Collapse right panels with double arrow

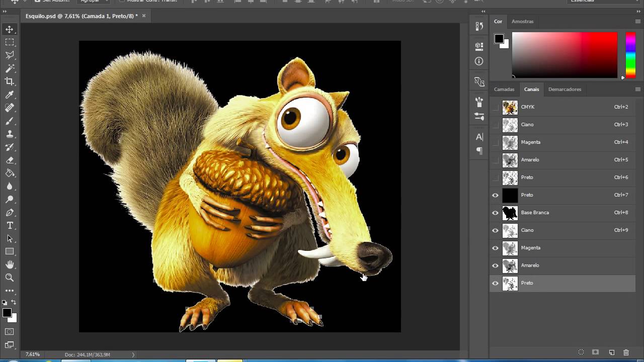(x=638, y=11)
